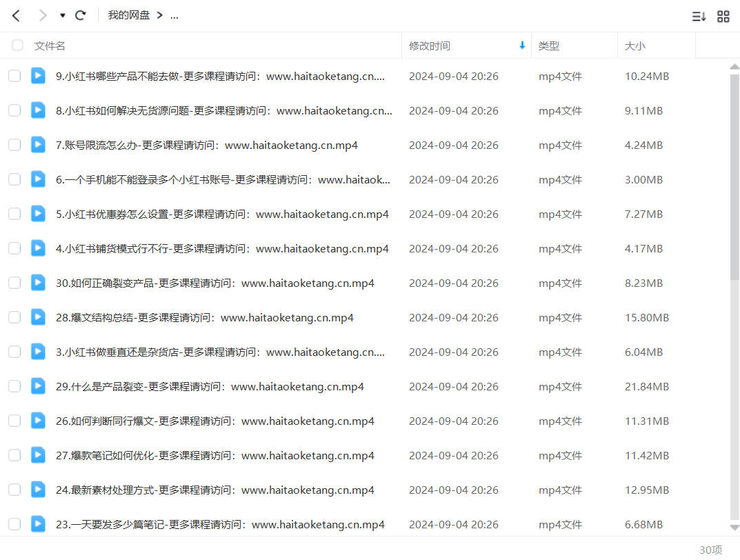The height and width of the screenshot is (560, 740).
Task: Open file 5.小红书优惠券怎么设置
Action: [x=222, y=214]
